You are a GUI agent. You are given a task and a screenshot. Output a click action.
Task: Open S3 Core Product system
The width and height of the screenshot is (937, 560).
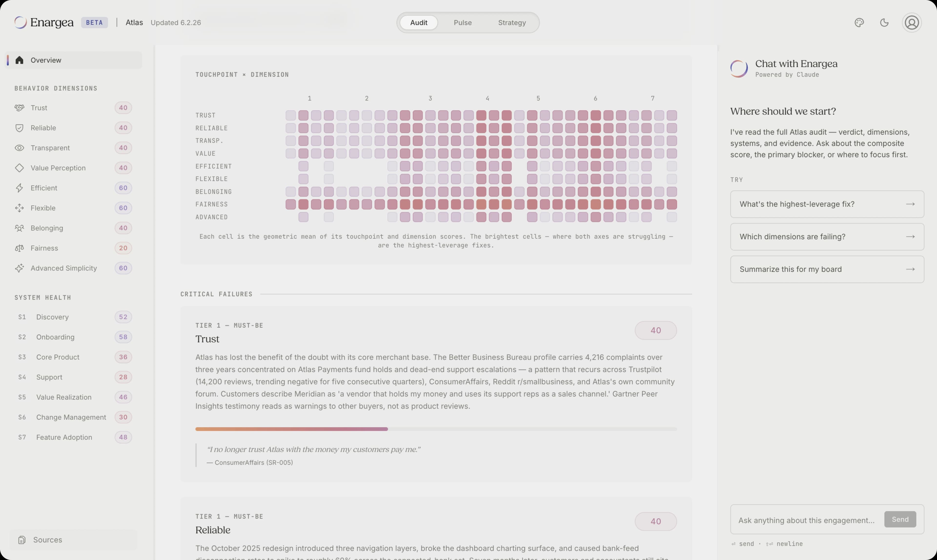[73, 357]
